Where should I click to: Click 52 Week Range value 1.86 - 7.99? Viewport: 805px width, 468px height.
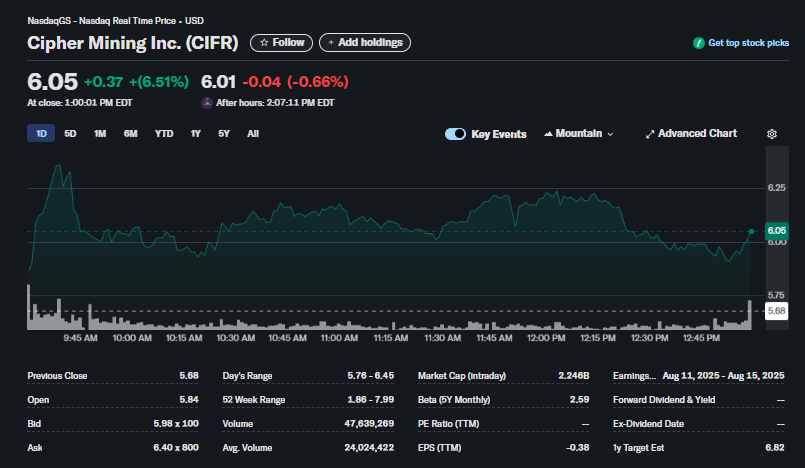371,400
